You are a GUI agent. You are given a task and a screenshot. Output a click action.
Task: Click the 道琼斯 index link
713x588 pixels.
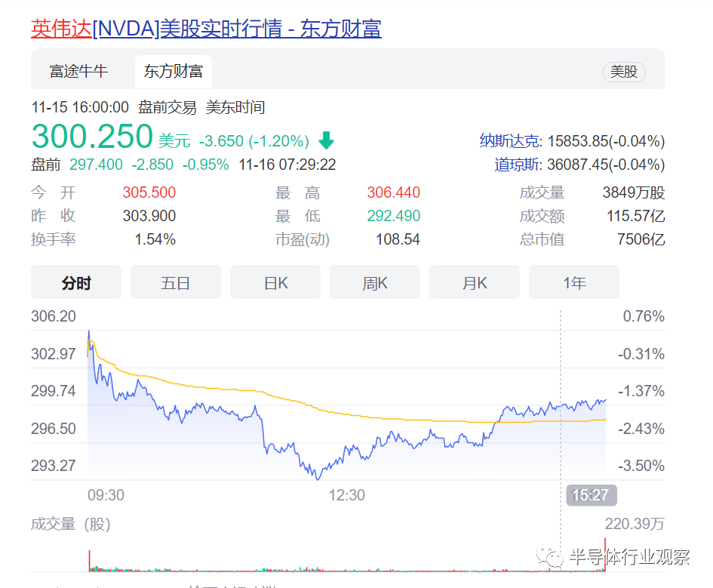pyautogui.click(x=518, y=164)
